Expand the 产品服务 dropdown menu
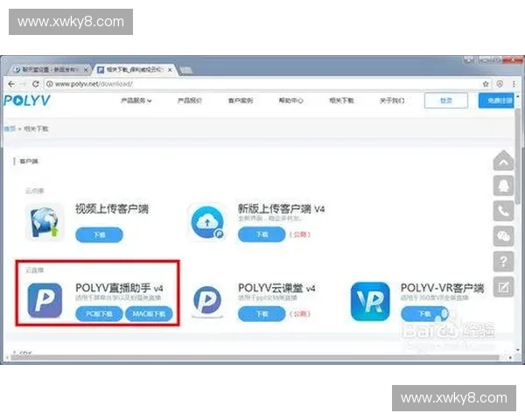525x420 pixels. coord(136,101)
